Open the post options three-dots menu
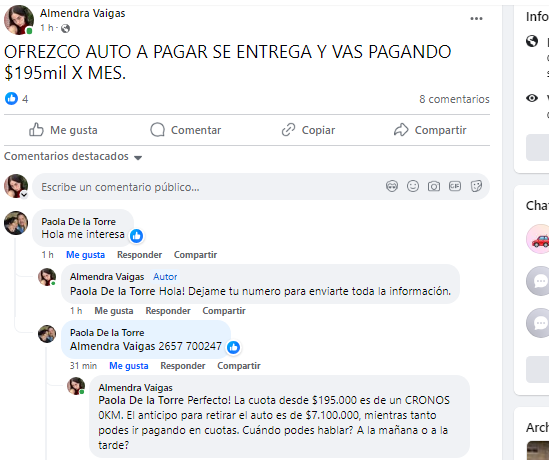 [476, 19]
